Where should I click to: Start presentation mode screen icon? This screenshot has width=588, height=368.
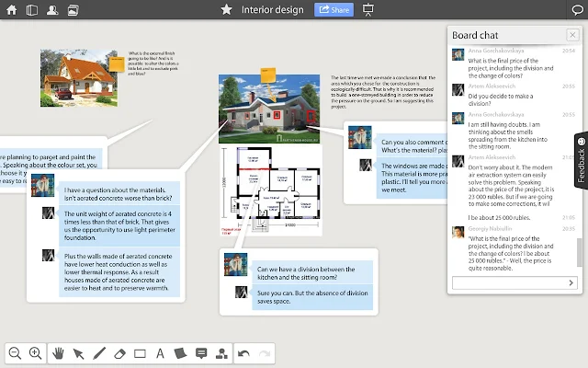(367, 10)
